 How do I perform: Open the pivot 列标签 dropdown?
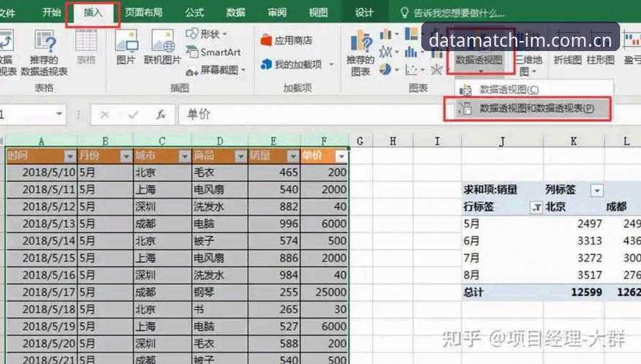click(x=597, y=191)
